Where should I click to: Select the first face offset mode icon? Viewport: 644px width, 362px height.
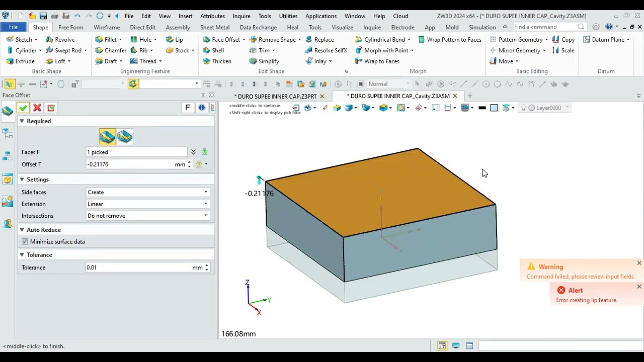coord(107,137)
